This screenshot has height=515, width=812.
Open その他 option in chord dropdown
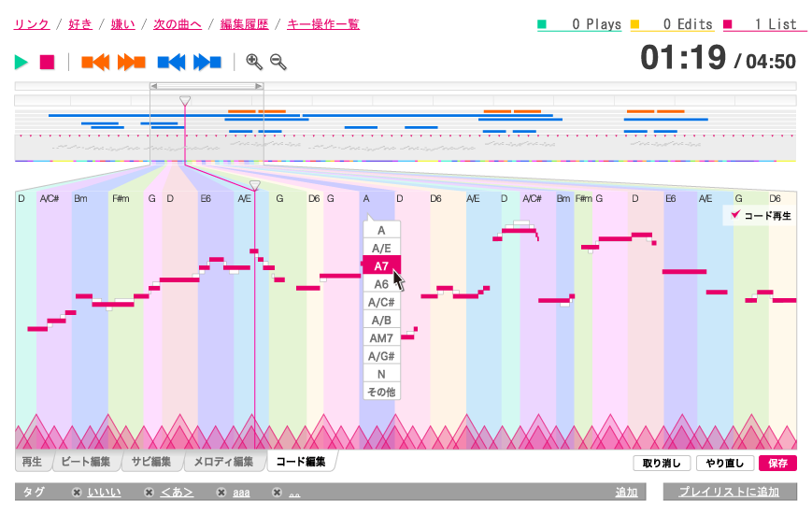point(381,392)
